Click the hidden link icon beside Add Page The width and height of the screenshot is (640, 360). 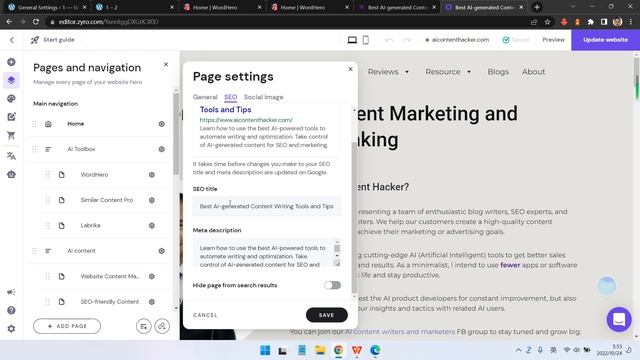pos(162,326)
